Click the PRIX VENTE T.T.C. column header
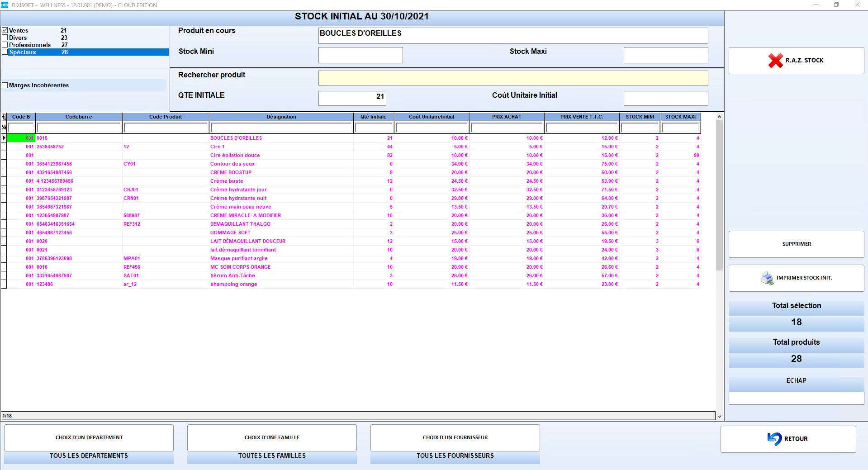The image size is (868, 470). click(x=582, y=117)
